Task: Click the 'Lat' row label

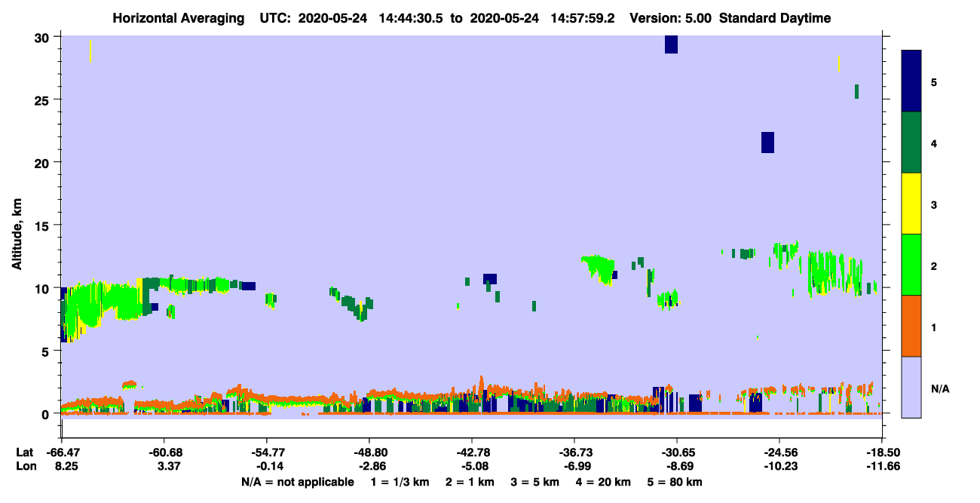Action: click(24, 452)
